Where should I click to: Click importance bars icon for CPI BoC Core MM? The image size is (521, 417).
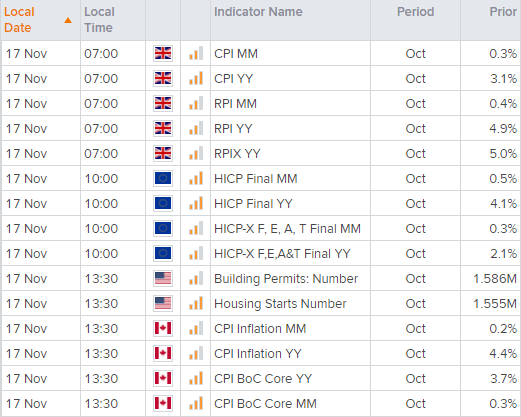click(x=196, y=403)
